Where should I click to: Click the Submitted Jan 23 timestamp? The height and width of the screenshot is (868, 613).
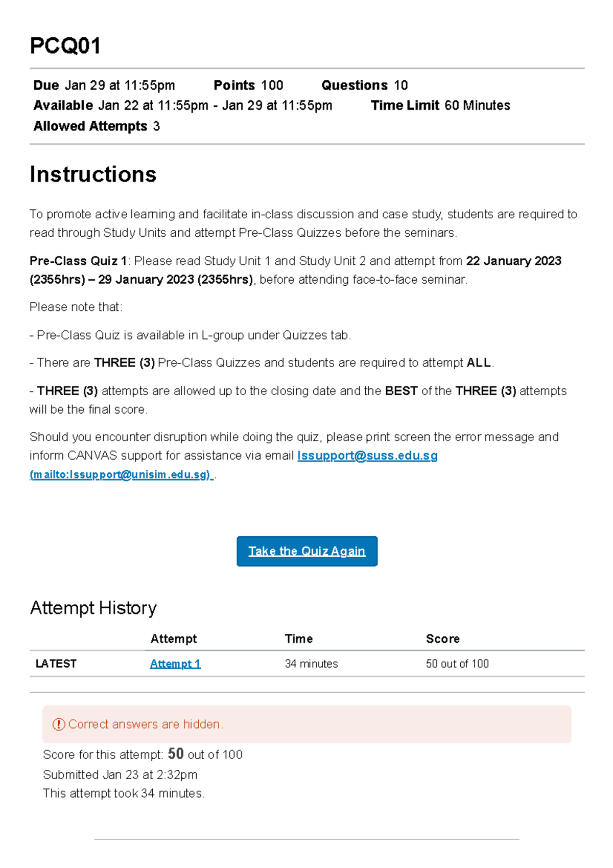[120, 774]
